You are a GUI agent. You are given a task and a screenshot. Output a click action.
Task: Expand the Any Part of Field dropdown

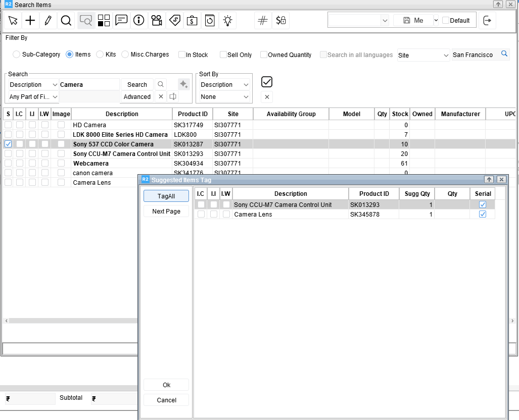(33, 97)
